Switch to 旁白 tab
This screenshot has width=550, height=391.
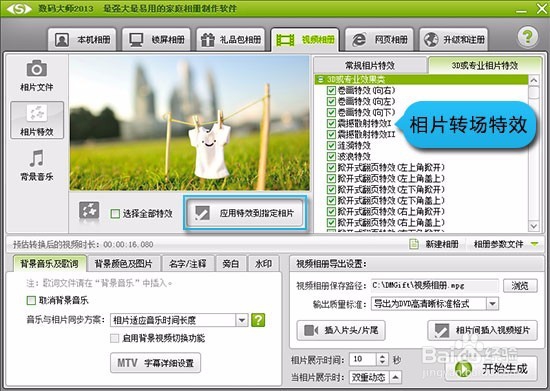point(230,264)
